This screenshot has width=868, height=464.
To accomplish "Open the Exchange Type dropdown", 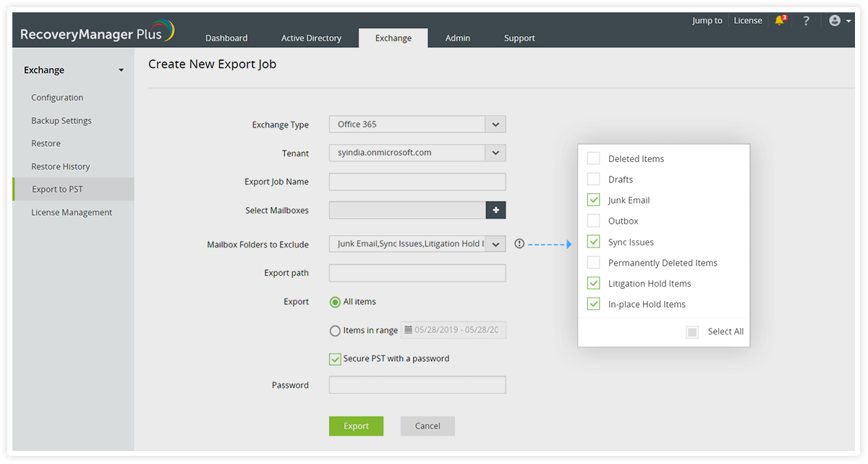I will (x=495, y=124).
